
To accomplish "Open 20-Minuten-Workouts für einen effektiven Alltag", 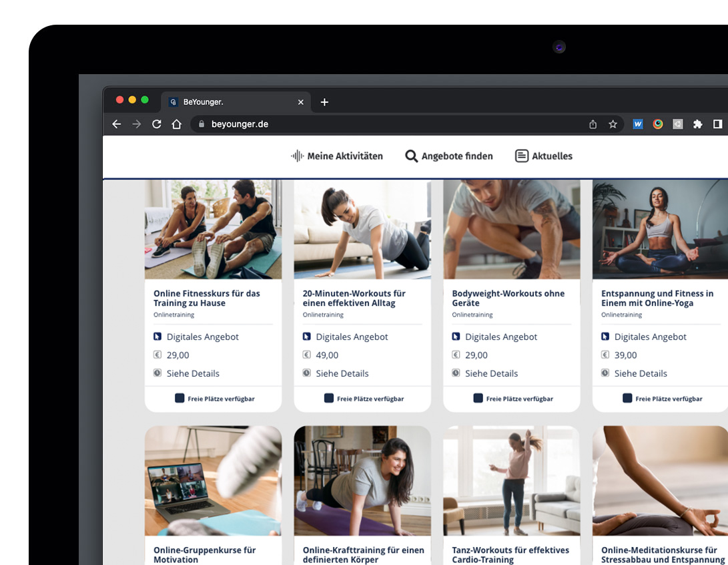I will click(x=354, y=299).
